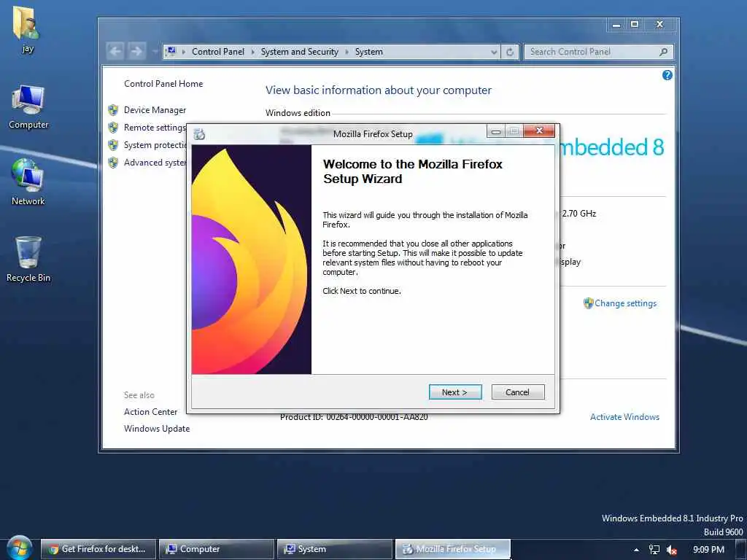
Task: Select Control Panel in breadcrumb
Action: 217,52
